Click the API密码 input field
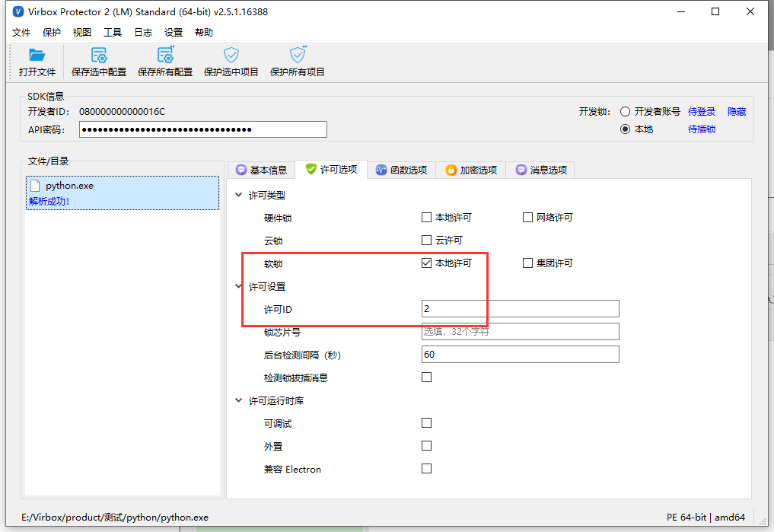Viewport: 774px width, 532px height. click(x=203, y=129)
